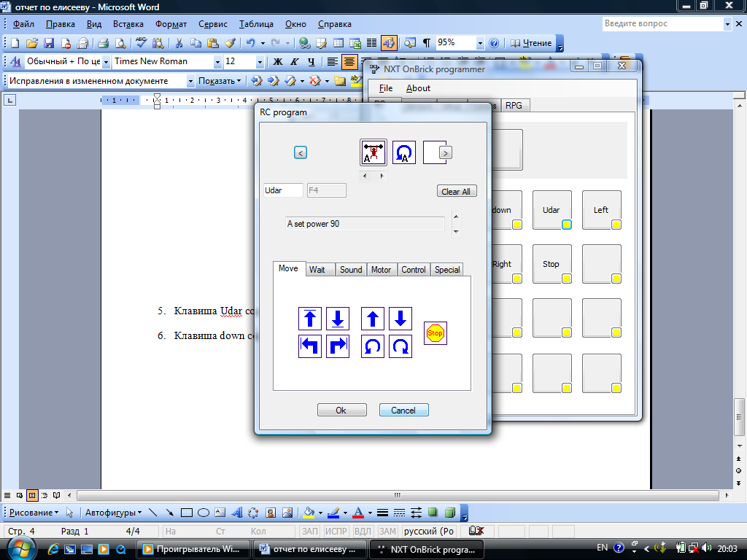Select the turn left arrow icon

(310, 346)
